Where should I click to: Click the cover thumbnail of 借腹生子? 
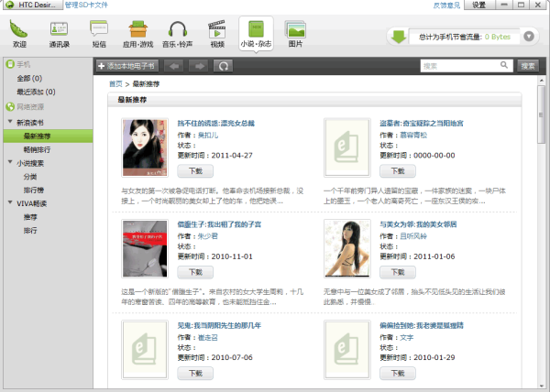(145, 249)
